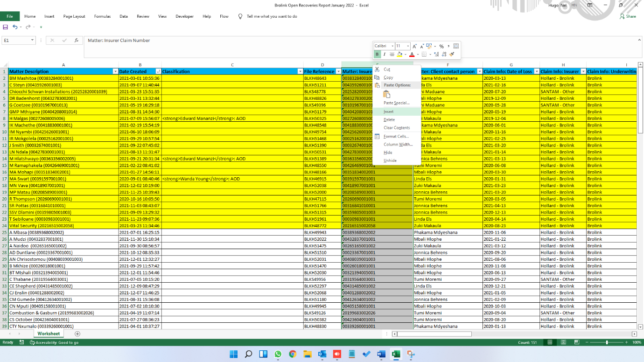The width and height of the screenshot is (644, 362).
Task: Choose Paste Special from the context menu
Action: [396, 103]
